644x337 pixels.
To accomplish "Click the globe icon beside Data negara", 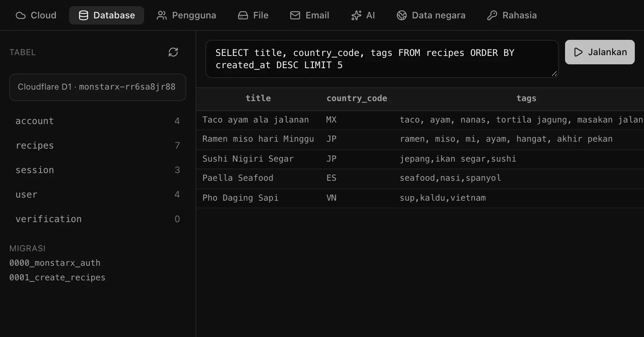I will coord(402,15).
